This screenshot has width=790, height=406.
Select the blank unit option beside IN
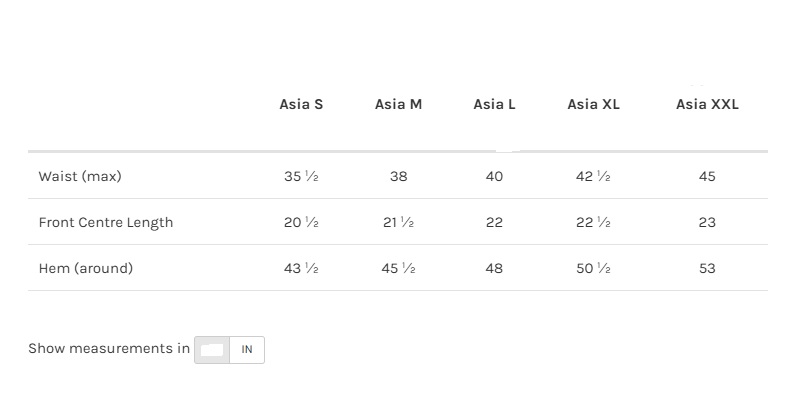pos(212,350)
